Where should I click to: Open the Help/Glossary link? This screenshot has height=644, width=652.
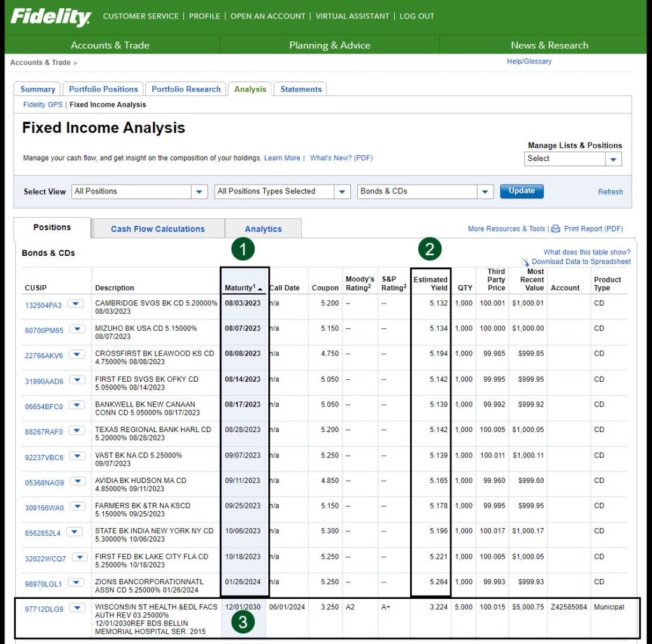529,62
